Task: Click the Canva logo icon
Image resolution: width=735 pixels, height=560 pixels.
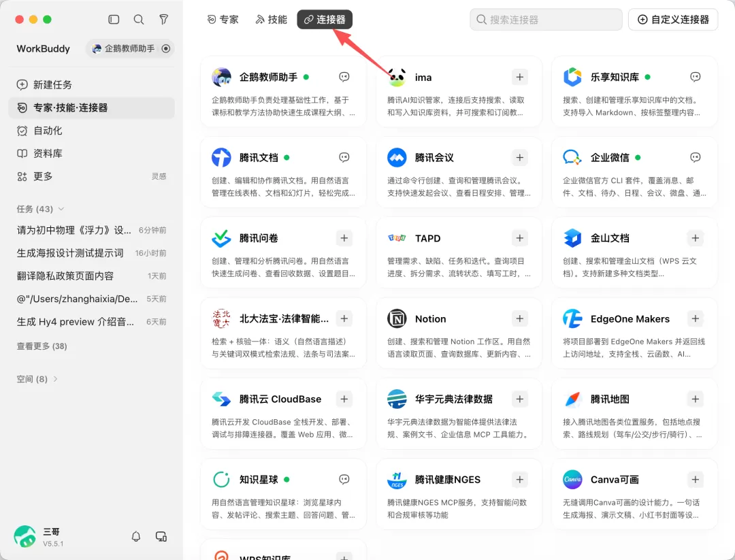Action: click(x=572, y=480)
